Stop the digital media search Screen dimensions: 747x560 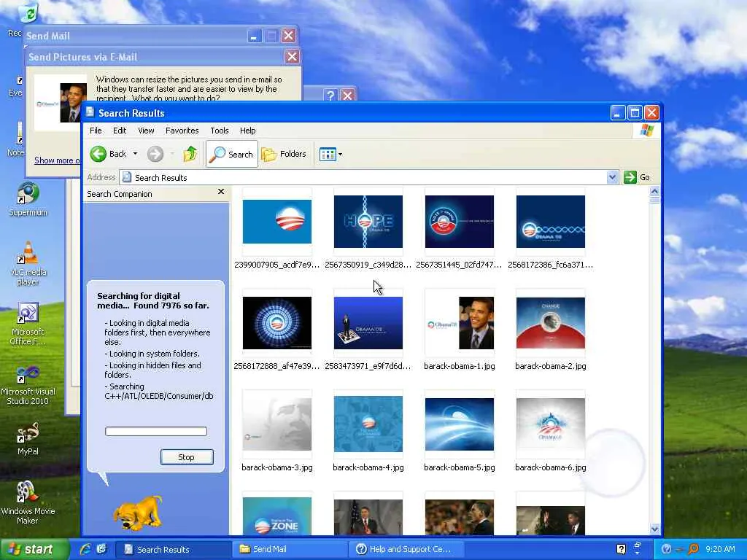point(187,457)
